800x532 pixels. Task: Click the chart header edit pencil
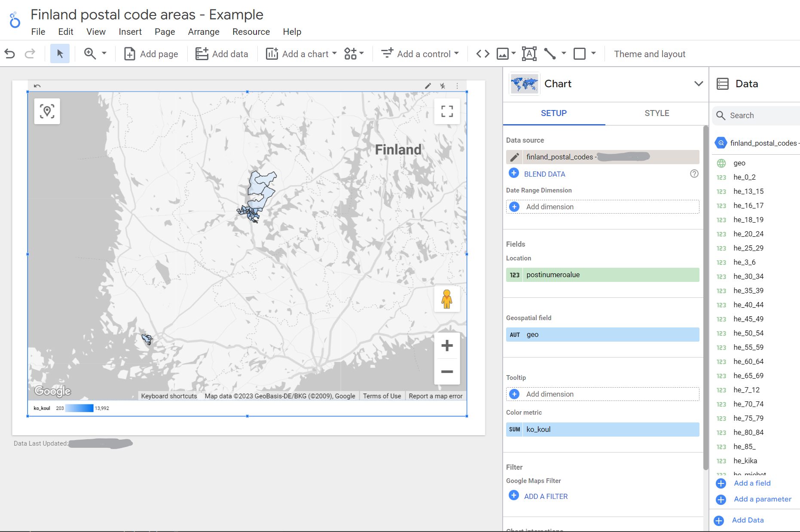[x=428, y=86]
